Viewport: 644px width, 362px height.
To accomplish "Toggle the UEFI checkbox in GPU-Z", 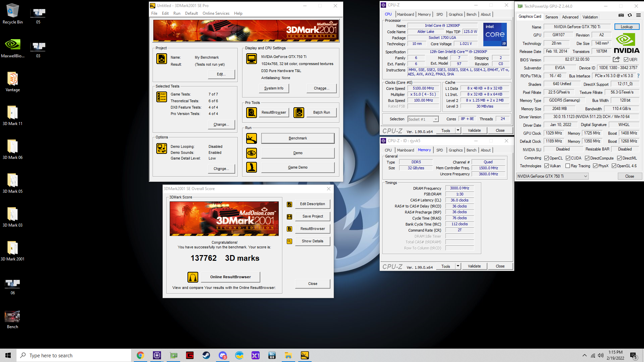I will coord(626,60).
